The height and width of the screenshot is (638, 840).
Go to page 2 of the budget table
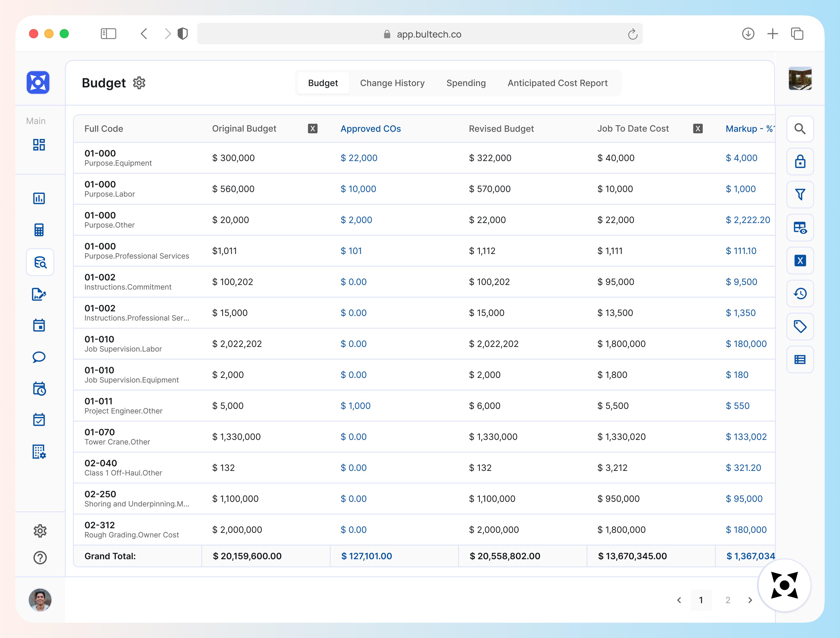[728, 600]
